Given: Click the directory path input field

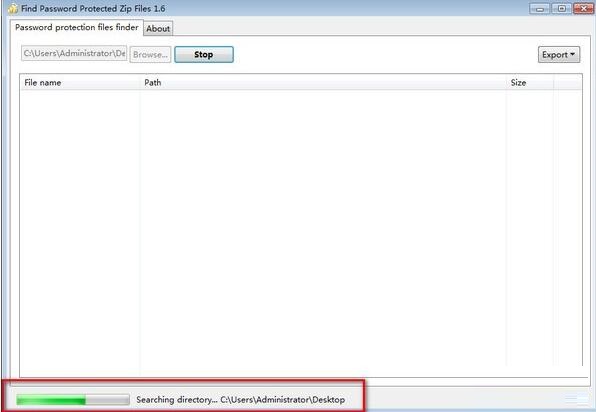Looking at the screenshot, I should [74, 53].
